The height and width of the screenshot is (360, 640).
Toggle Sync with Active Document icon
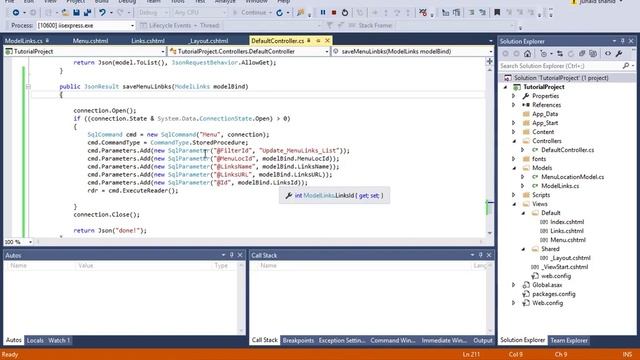(x=560, y=53)
